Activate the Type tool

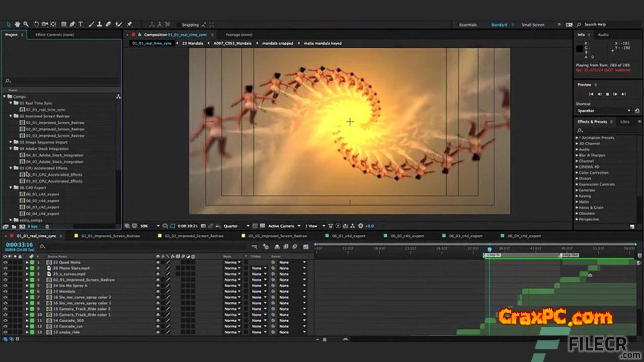coord(81,24)
